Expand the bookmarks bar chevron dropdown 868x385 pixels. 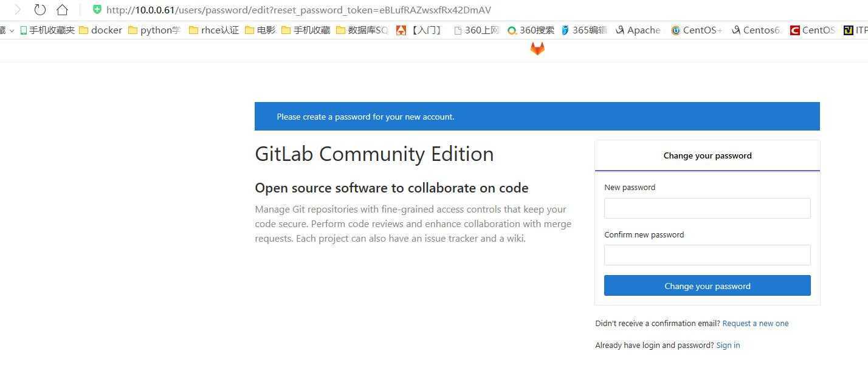[12, 30]
